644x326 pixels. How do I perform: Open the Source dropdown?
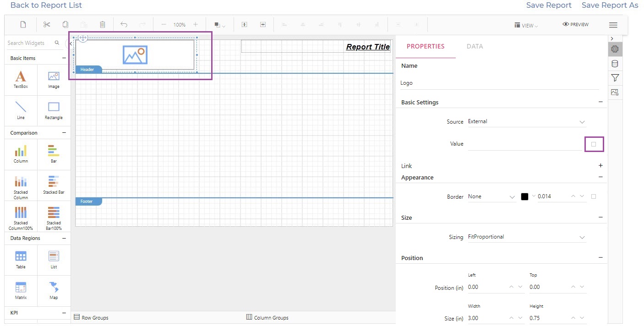527,122
